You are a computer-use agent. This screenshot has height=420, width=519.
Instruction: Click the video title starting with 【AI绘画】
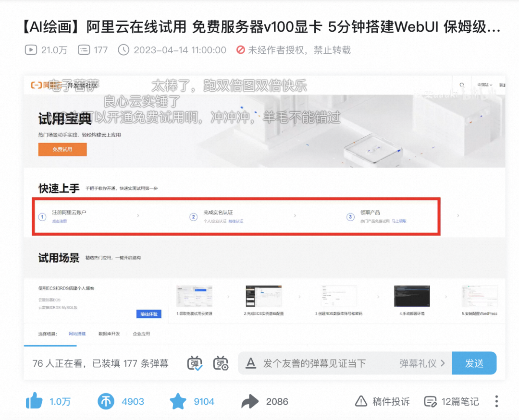(x=261, y=27)
